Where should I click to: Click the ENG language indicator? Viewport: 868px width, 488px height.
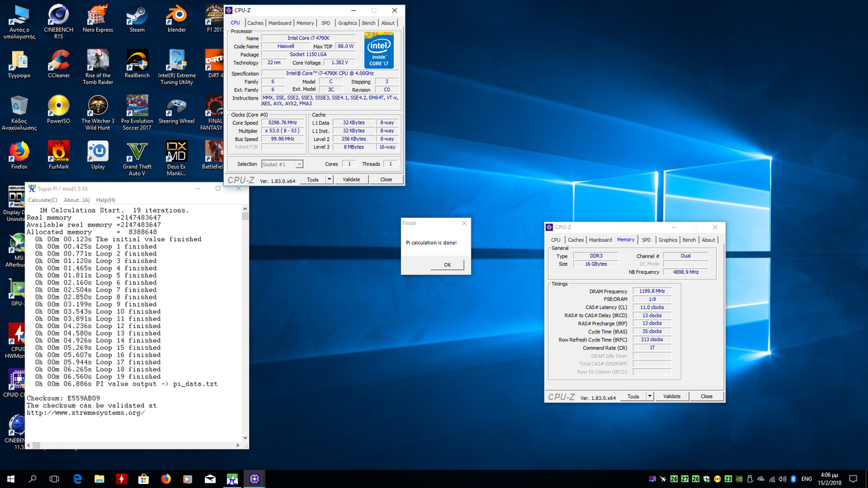tap(807, 479)
